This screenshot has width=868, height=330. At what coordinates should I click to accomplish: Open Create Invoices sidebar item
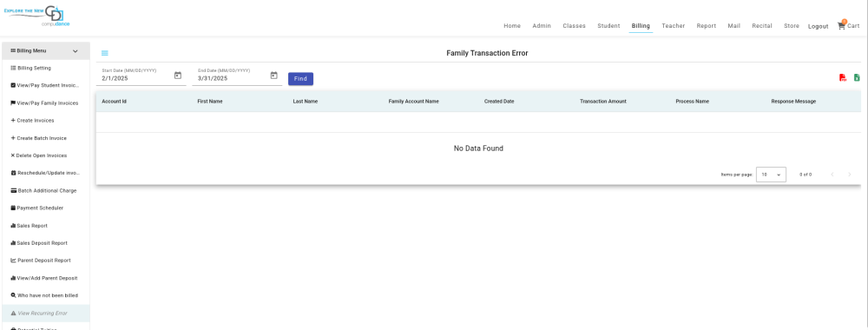(x=46, y=120)
